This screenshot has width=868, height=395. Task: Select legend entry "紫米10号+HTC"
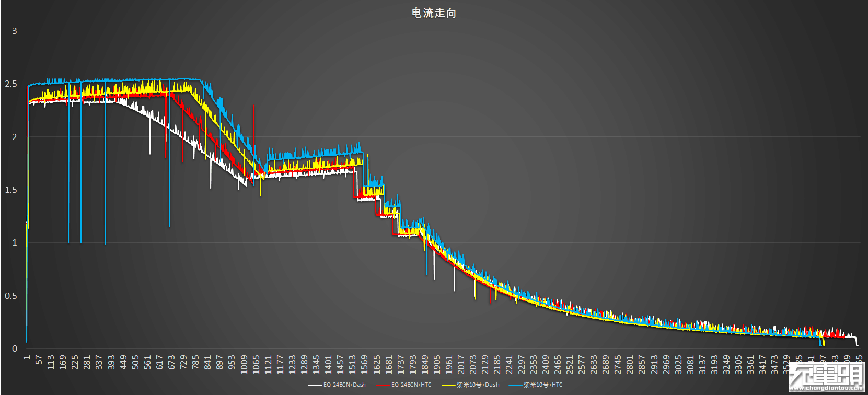(x=543, y=385)
